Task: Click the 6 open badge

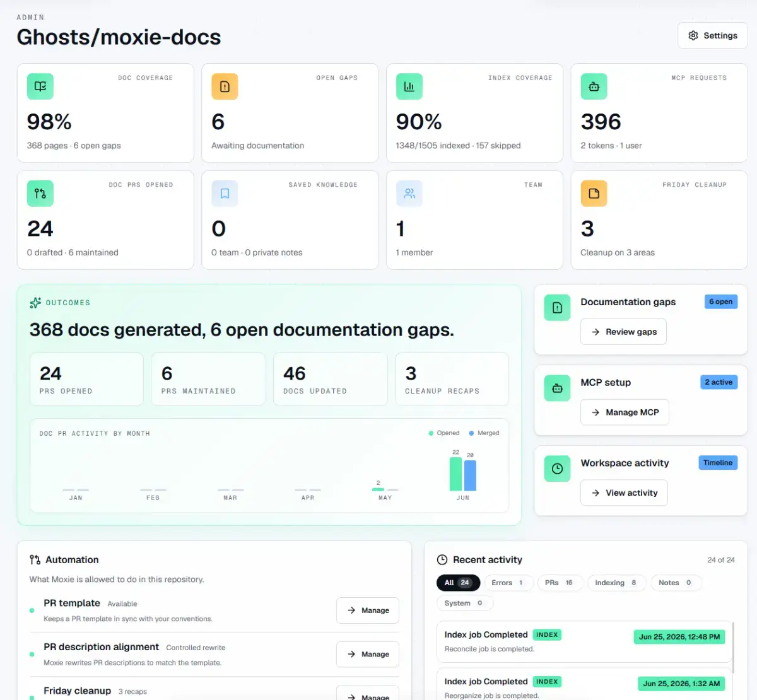Action: pyautogui.click(x=721, y=301)
